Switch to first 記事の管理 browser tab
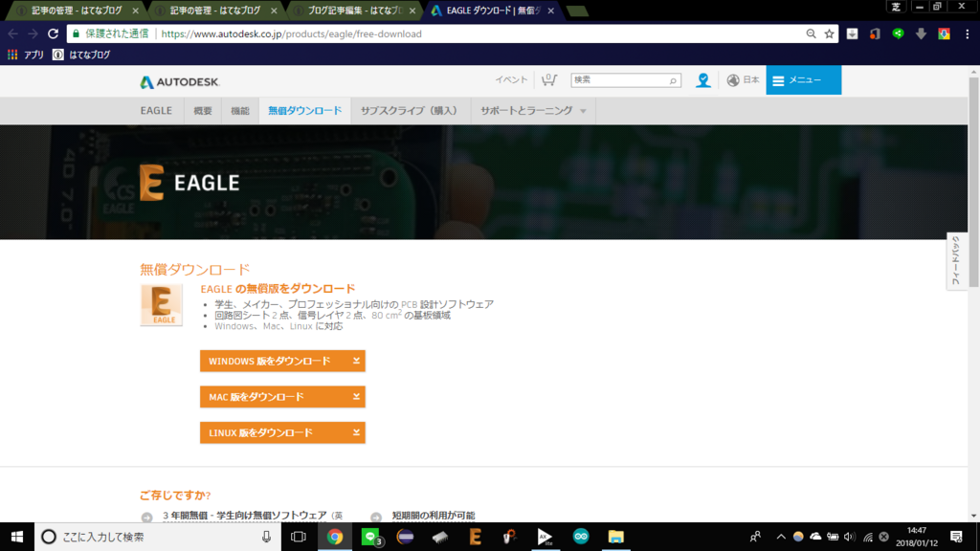The width and height of the screenshot is (980, 551). tap(77, 11)
